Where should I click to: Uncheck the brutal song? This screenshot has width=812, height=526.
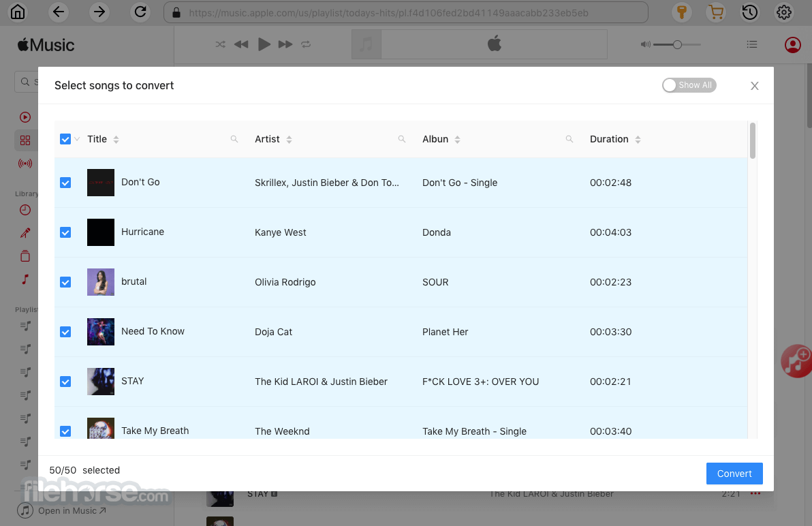[65, 282]
